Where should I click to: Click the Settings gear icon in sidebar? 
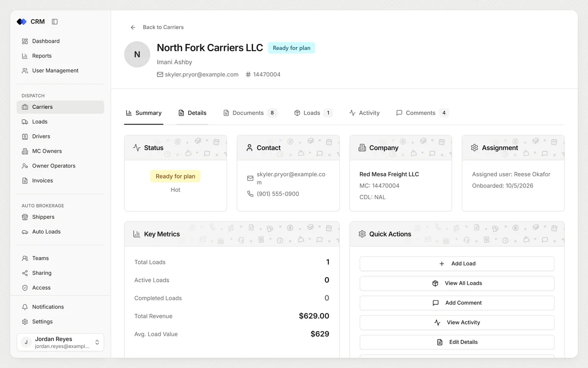pos(25,321)
